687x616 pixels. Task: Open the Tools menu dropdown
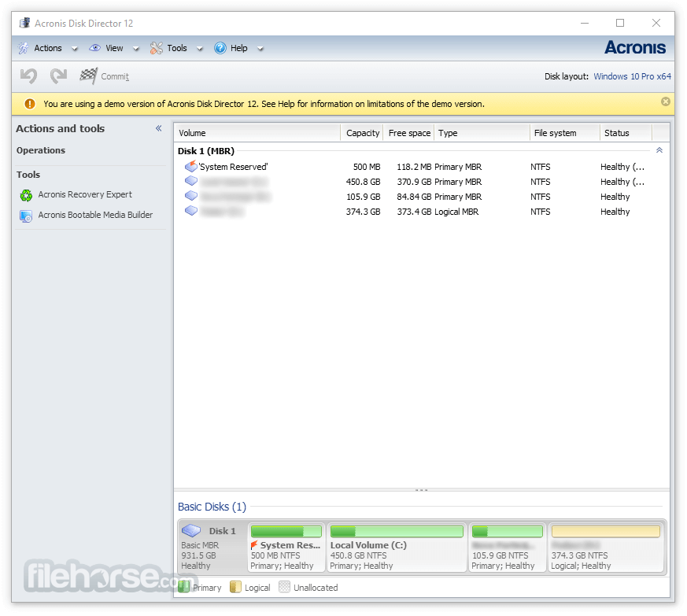[176, 48]
